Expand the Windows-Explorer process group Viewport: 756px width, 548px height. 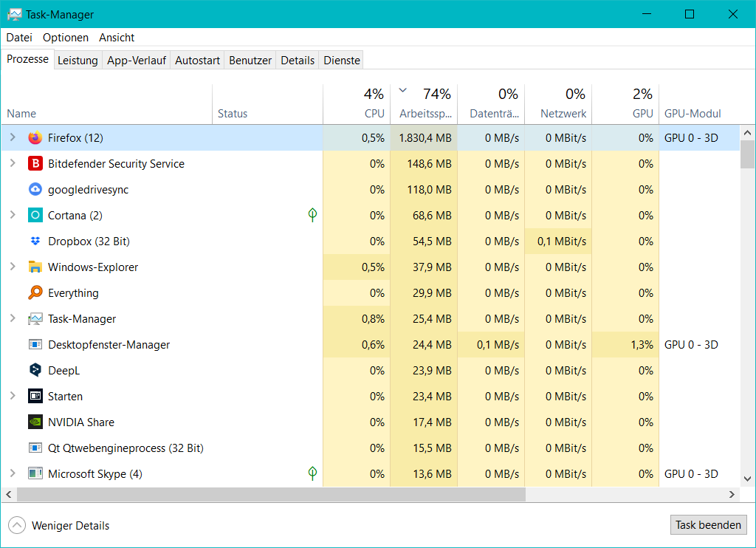point(13,267)
